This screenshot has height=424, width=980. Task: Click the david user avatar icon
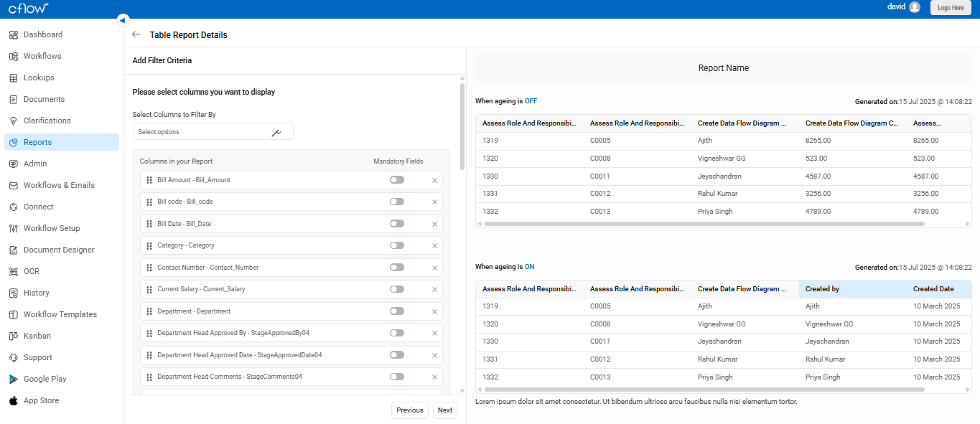915,7
